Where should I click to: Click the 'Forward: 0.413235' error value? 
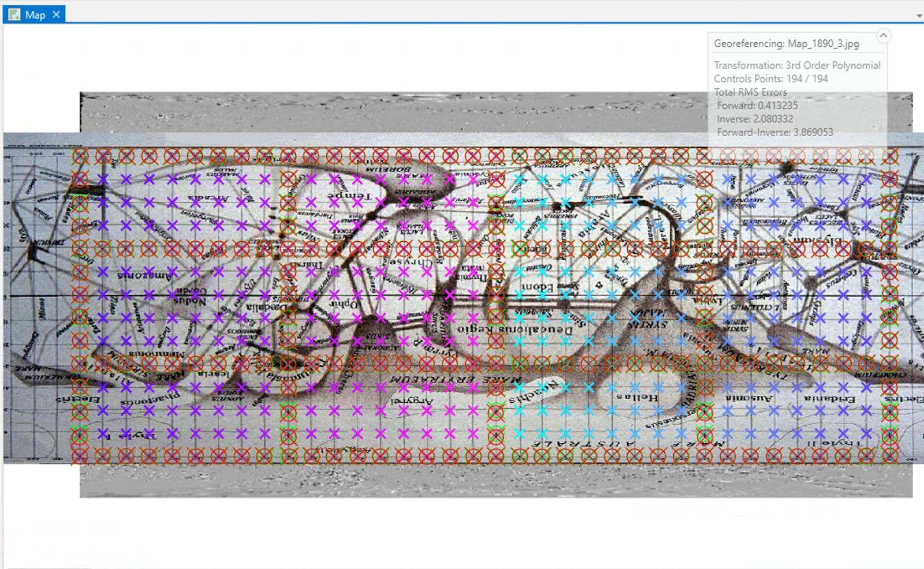point(757,106)
